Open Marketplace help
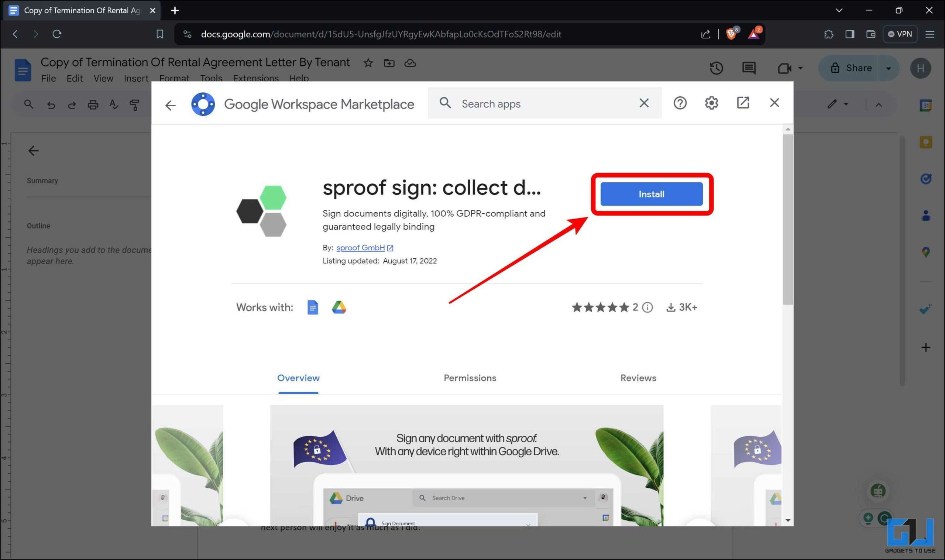Image resolution: width=945 pixels, height=560 pixels. 680,103
